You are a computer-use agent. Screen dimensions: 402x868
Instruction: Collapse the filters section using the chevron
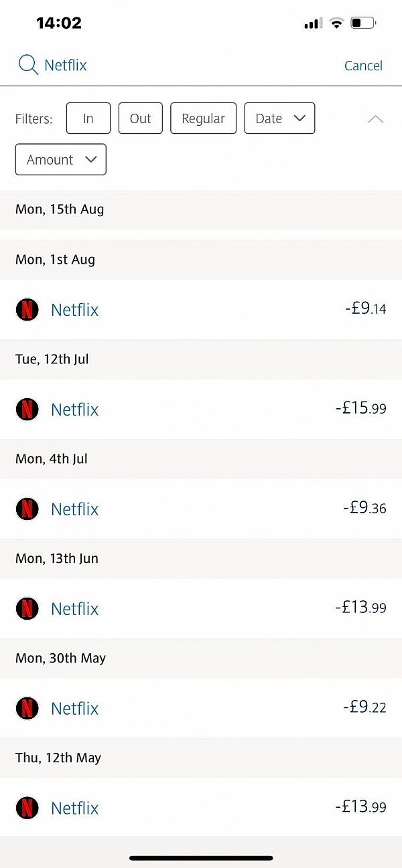click(375, 119)
